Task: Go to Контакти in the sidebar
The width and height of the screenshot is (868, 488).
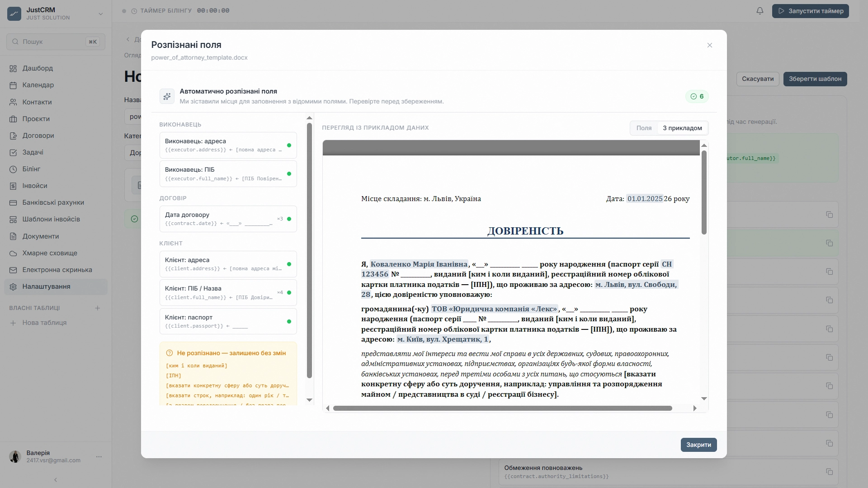Action: coord(56,102)
